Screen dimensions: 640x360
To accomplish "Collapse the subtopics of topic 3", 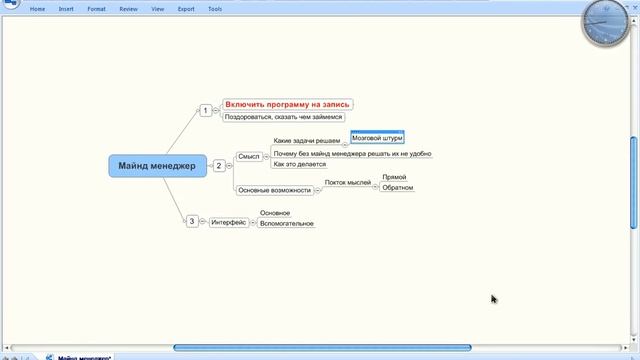I will 202,221.
